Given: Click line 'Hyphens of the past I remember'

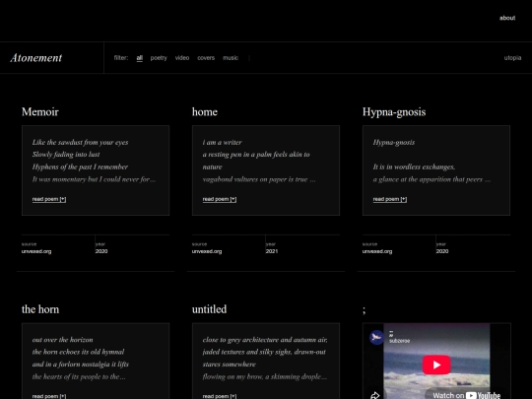Looking at the screenshot, I should [x=80, y=166].
